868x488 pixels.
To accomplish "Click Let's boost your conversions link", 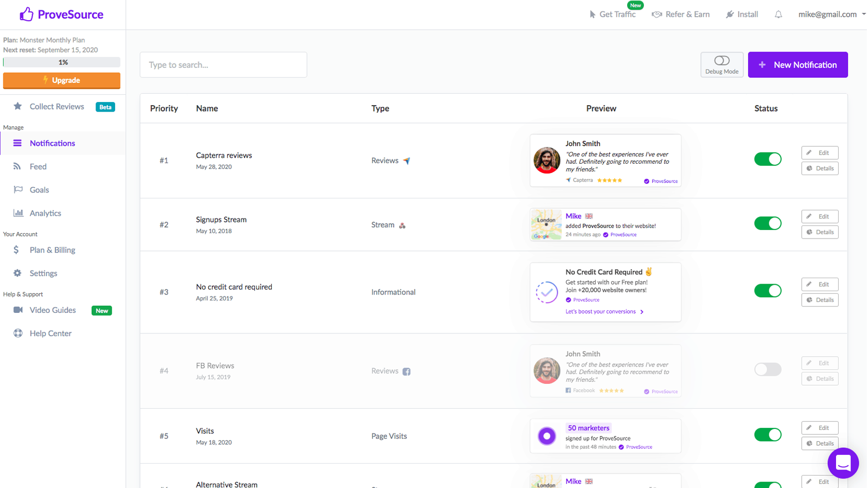I will pos(604,312).
